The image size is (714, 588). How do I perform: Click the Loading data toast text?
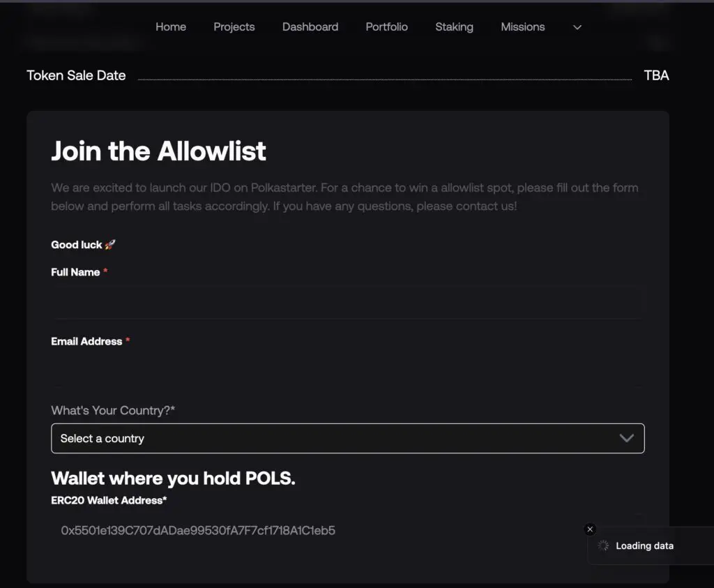[x=644, y=546]
